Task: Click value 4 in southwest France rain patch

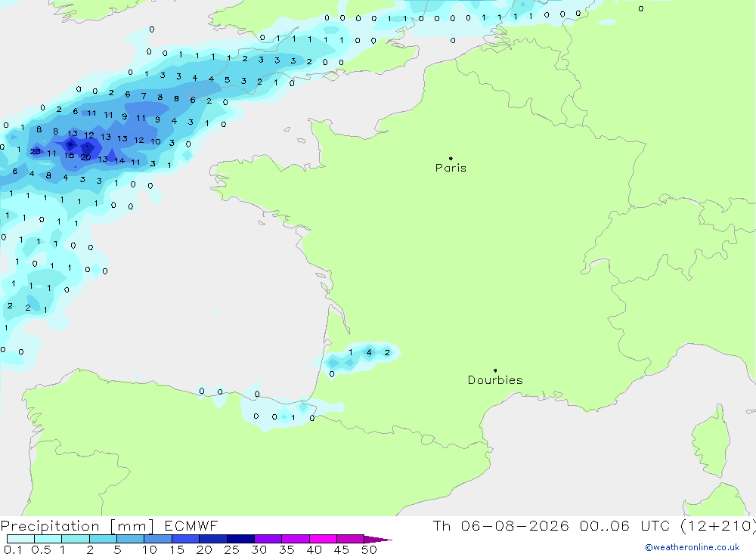Action: (369, 352)
